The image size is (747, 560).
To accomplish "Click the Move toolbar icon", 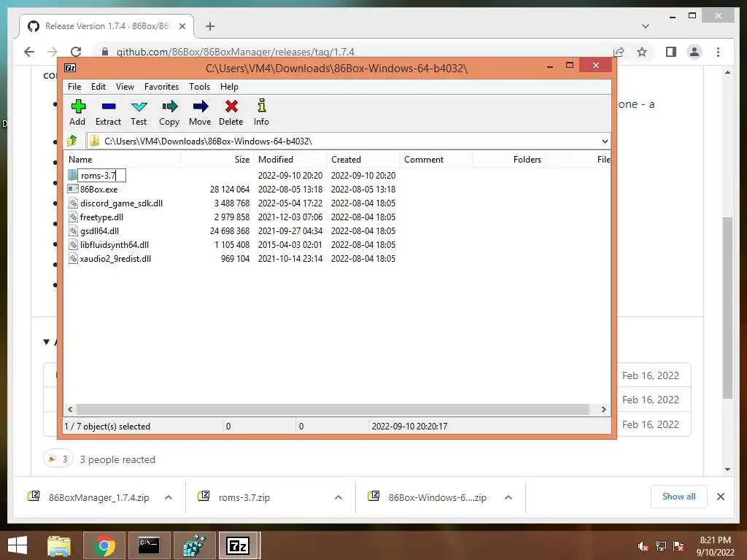I will point(200,106).
